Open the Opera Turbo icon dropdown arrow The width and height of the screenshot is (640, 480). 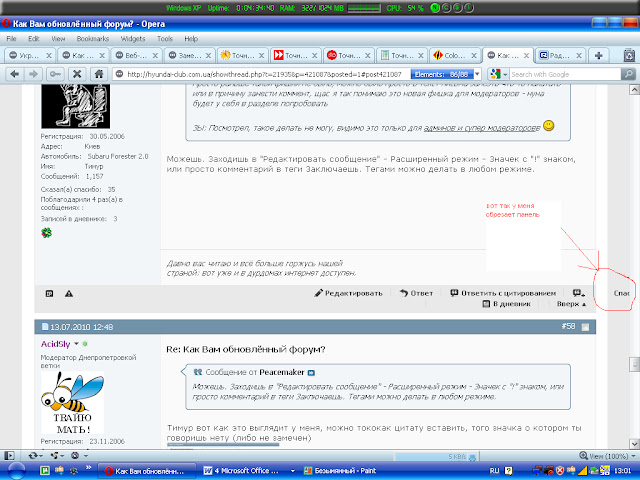[86, 456]
